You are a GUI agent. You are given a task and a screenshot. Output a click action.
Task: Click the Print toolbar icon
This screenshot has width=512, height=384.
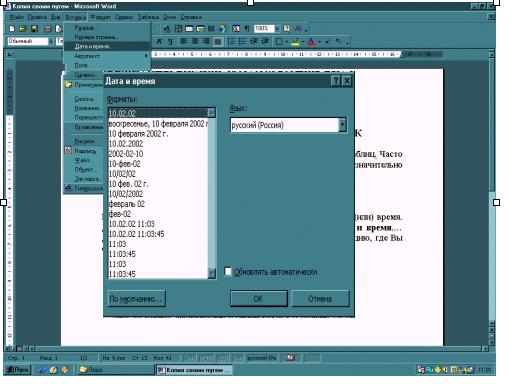click(48, 29)
